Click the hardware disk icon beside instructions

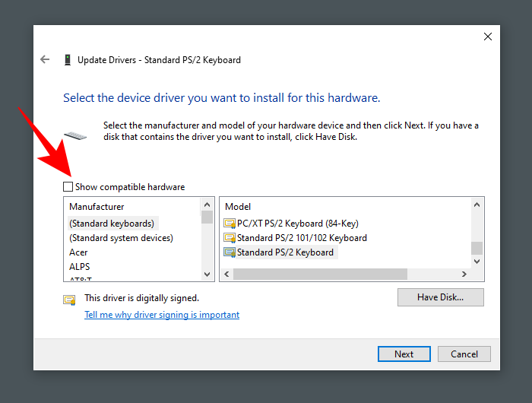[75, 137]
